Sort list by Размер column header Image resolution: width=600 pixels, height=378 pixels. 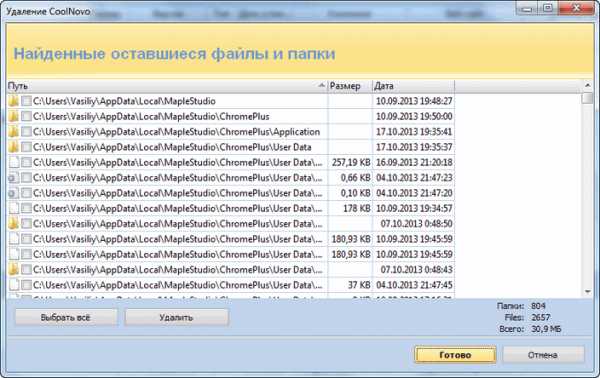(350, 86)
